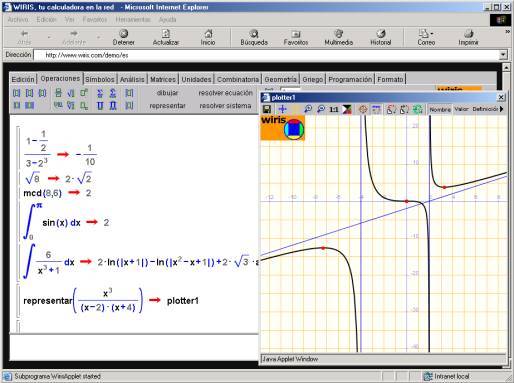Insert a superscript power from Operaciones toolbar
Viewport: 514px width, 383px height.
pyautogui.click(x=84, y=93)
